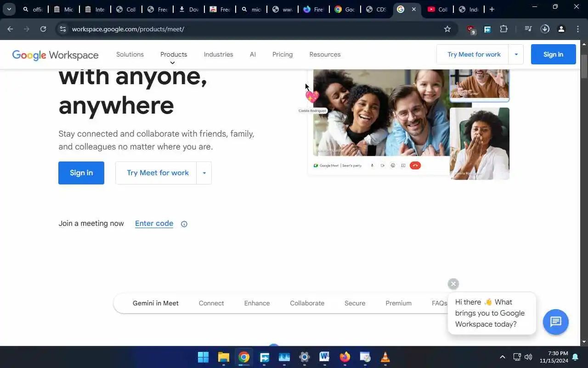This screenshot has width=588, height=368.
Task: Open the Settings gear in taskbar
Action: (304, 357)
